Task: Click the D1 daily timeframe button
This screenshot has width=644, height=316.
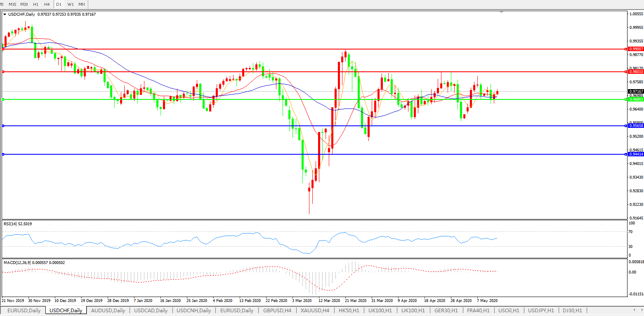Action: 59,4
